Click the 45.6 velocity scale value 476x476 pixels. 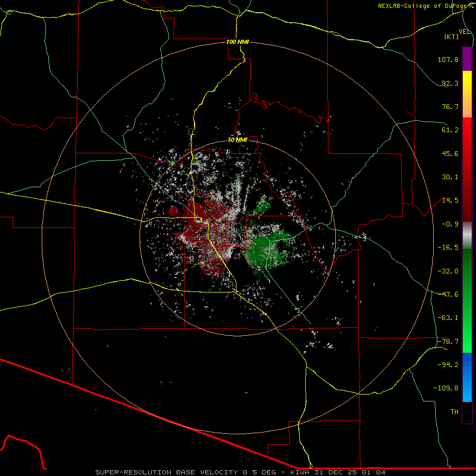coord(450,153)
